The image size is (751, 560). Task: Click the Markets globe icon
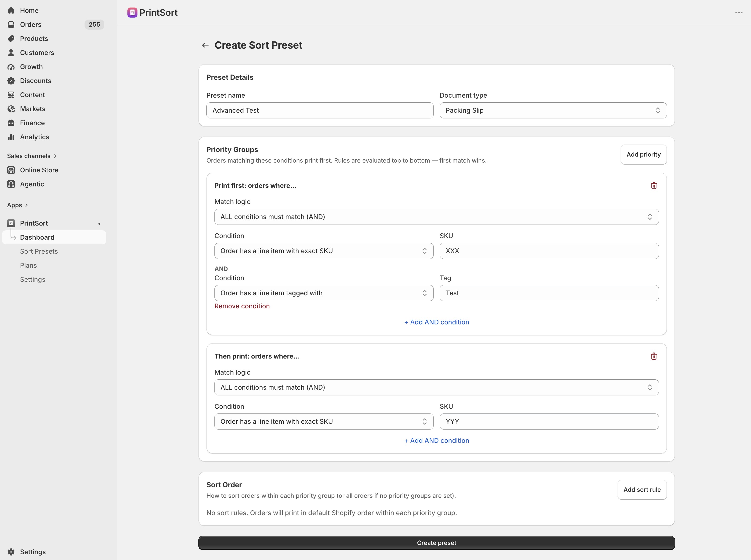pos(11,109)
